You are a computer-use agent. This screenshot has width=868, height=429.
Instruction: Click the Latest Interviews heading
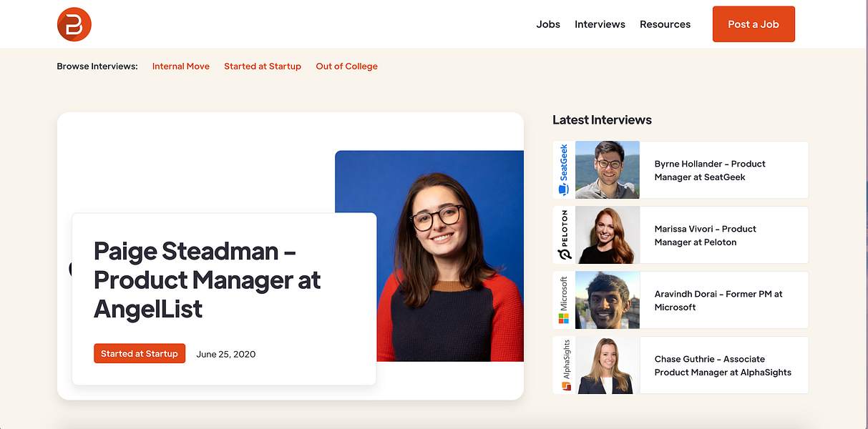pos(602,119)
